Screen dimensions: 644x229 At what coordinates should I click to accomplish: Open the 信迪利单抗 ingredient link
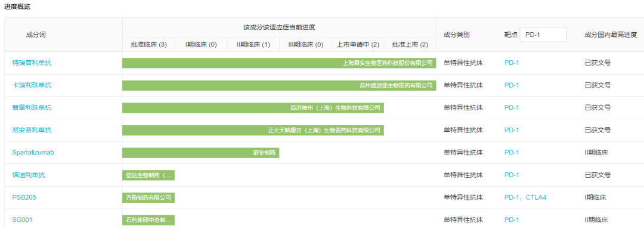pos(29,175)
